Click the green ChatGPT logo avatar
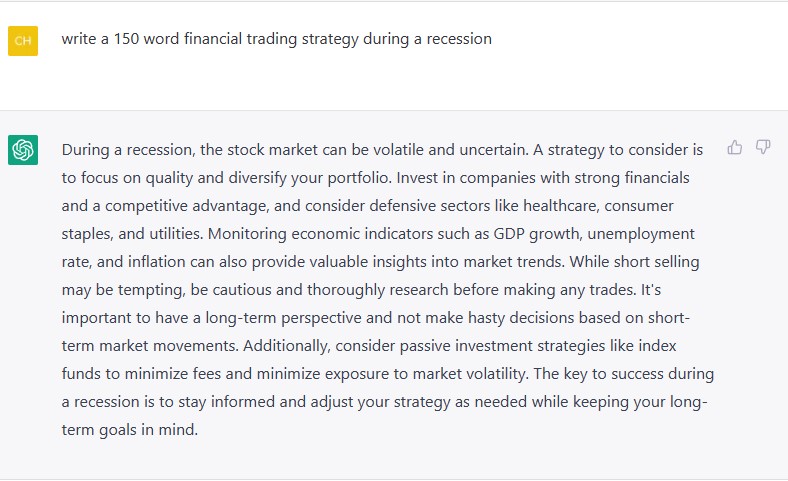 (23, 150)
